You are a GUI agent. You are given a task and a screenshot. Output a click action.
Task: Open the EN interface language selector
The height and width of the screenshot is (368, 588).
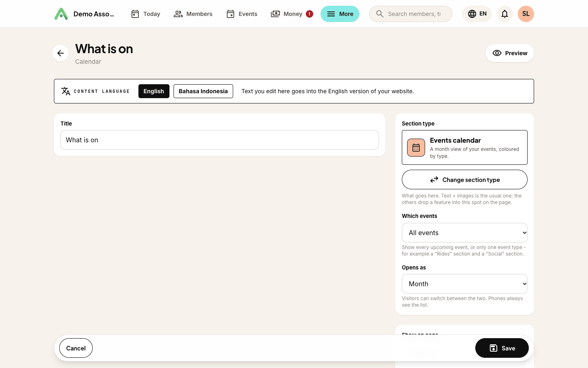pyautogui.click(x=477, y=14)
